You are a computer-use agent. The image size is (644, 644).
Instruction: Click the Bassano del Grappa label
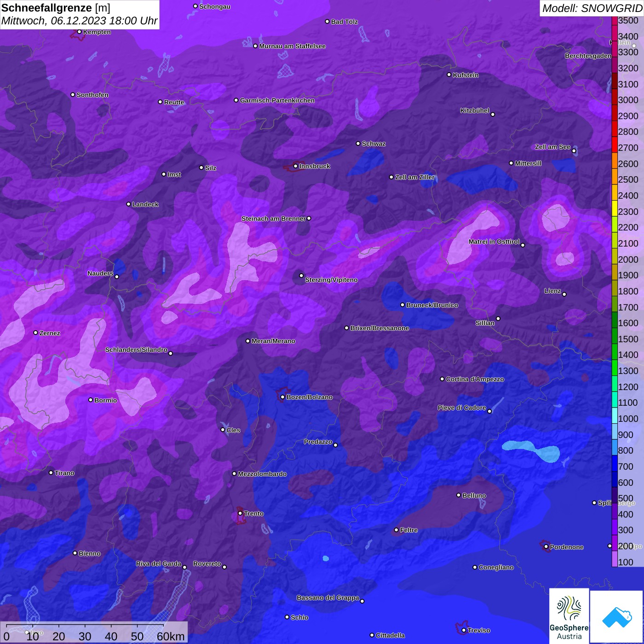click(x=328, y=598)
